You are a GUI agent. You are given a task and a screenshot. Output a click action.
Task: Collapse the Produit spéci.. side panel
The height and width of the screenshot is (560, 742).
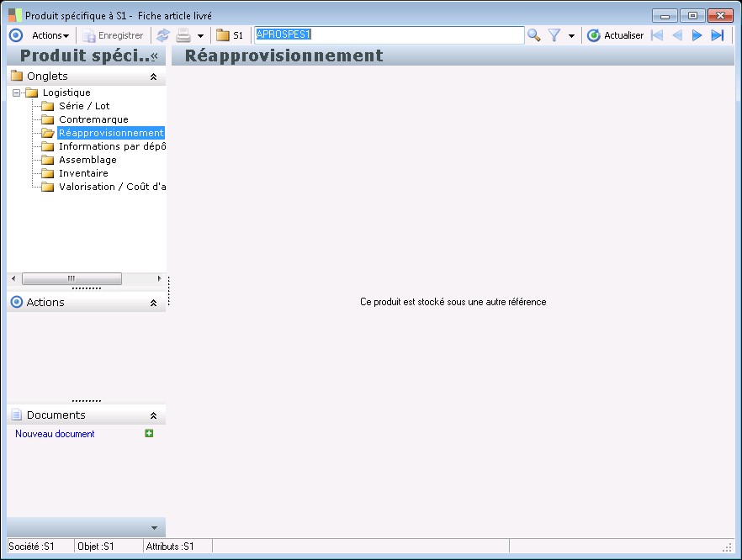click(x=154, y=56)
